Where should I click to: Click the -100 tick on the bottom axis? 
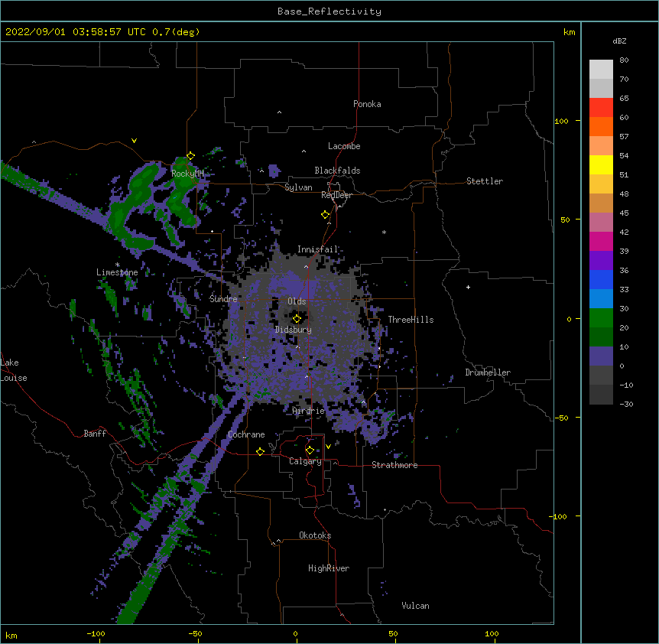[x=96, y=634]
